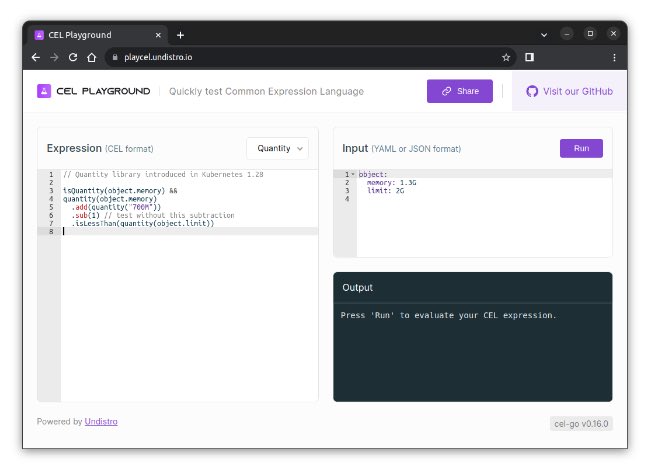Click the browser forward arrow
Screen dimensions: 649x473
click(54, 57)
